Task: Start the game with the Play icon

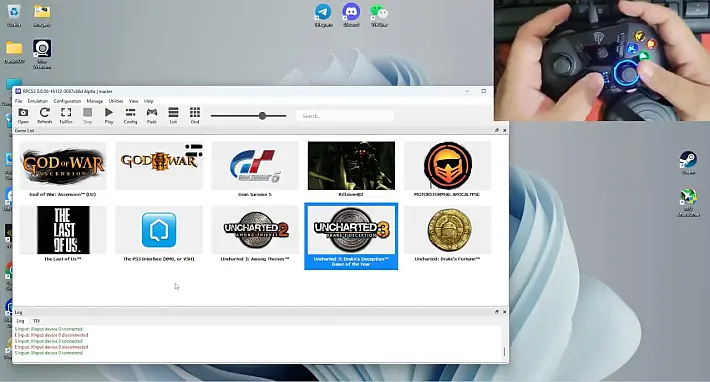Action: (x=109, y=115)
